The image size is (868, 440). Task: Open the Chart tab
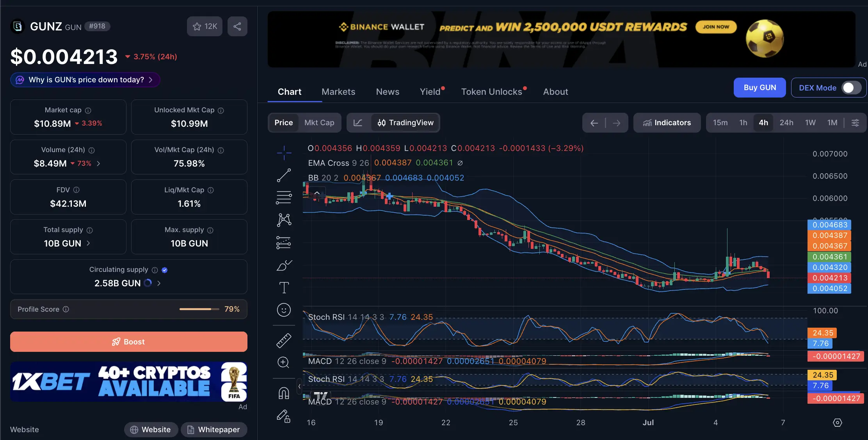pyautogui.click(x=290, y=92)
